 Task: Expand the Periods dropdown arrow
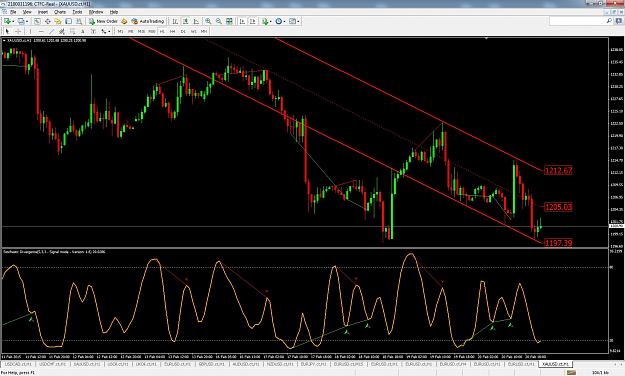(285, 22)
